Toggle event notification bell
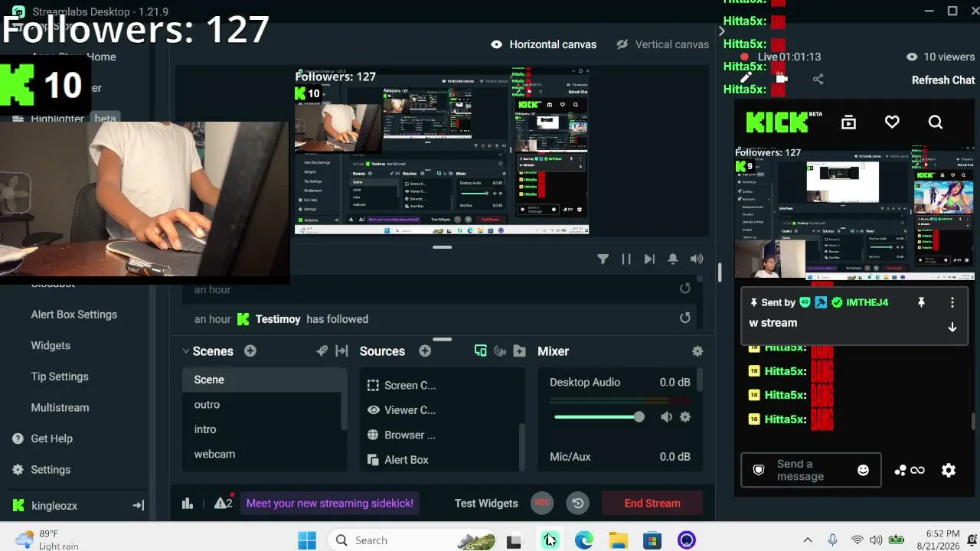980x551 pixels. tap(672, 259)
